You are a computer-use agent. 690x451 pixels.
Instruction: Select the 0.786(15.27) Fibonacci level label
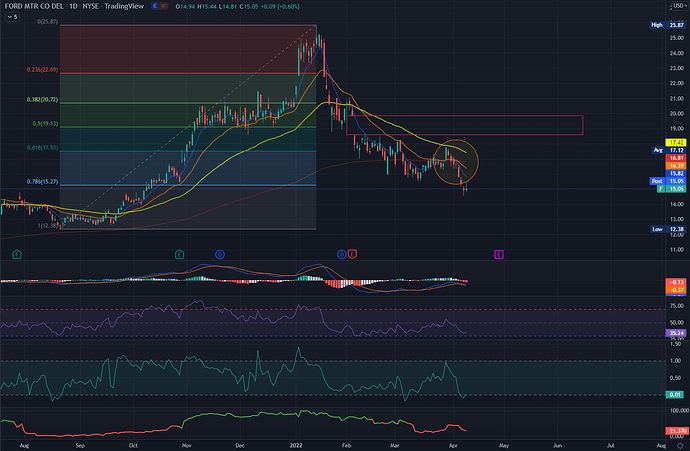[42, 182]
